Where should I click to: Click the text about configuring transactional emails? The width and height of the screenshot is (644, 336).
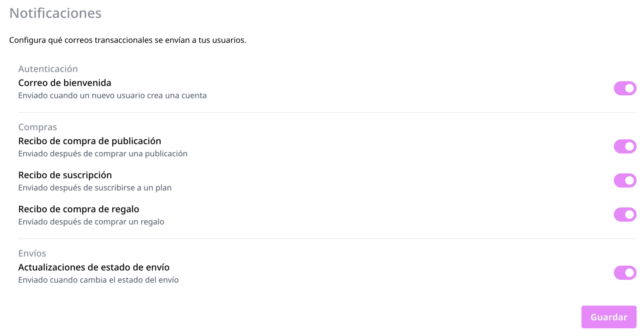[128, 40]
